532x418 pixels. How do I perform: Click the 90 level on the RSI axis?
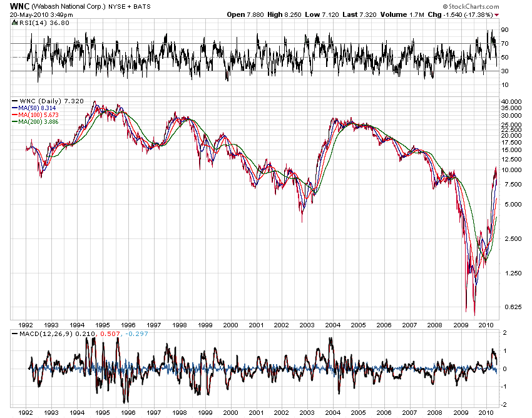pos(505,30)
